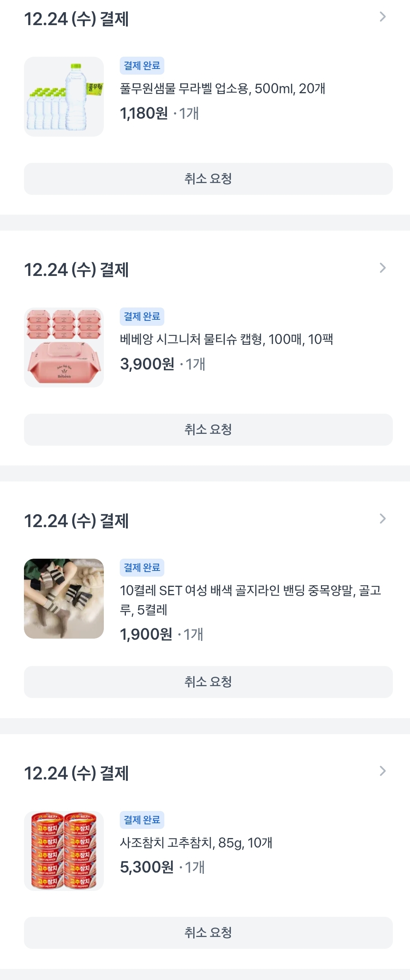Viewport: 410px width, 980px height.
Task: Select the 베베앙 시그니처 물티슈 캡형 title
Action: (226, 339)
